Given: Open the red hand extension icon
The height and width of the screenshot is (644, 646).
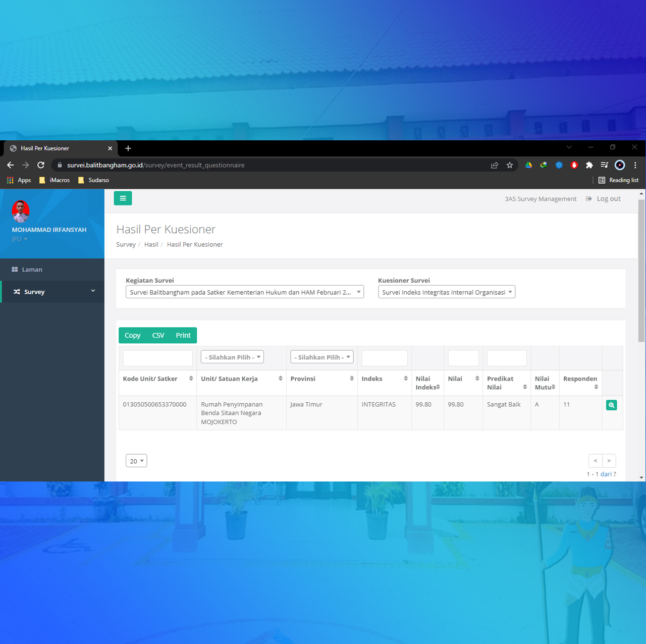Looking at the screenshot, I should [x=574, y=165].
